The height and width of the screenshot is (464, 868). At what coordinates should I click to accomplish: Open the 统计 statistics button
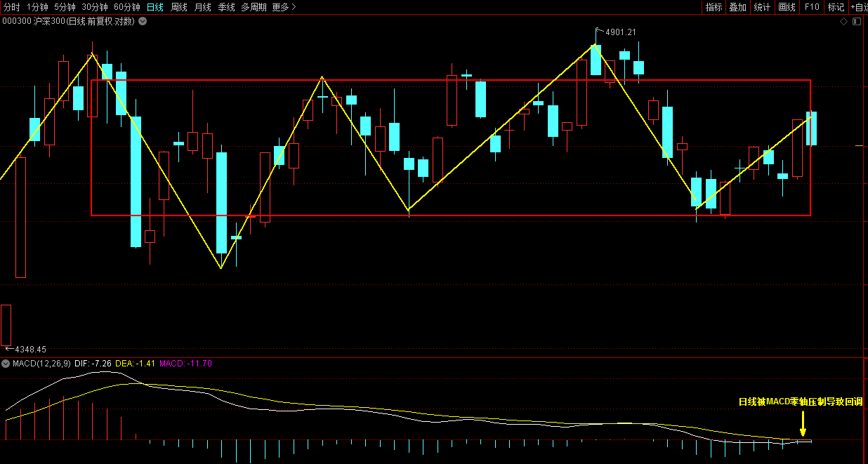pos(762,7)
